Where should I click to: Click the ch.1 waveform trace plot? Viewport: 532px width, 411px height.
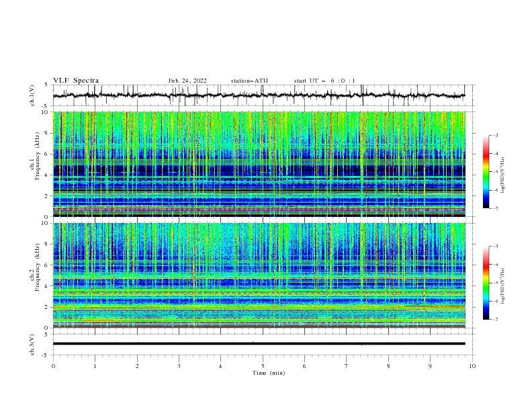pos(259,95)
